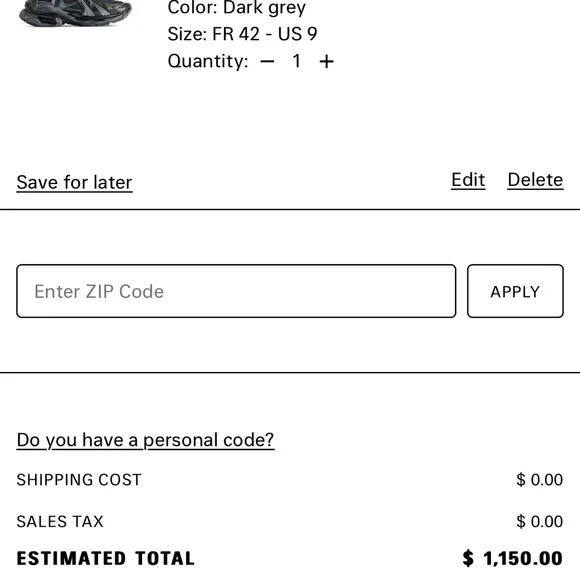Click the sales tax amount $ 0.00
580x580 pixels.
(x=540, y=522)
